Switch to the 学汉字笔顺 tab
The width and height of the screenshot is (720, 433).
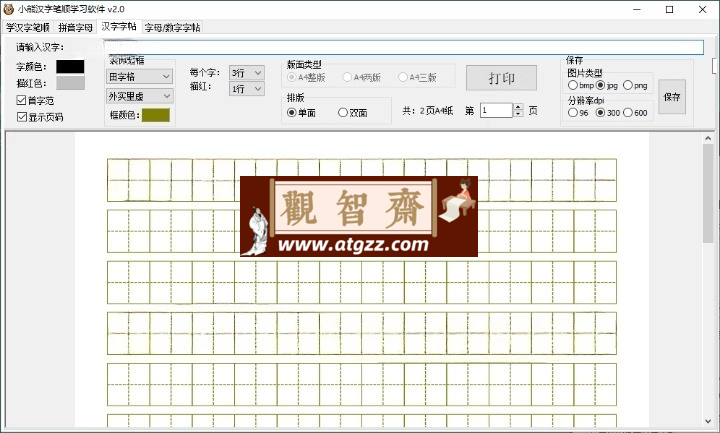pyautogui.click(x=28, y=28)
